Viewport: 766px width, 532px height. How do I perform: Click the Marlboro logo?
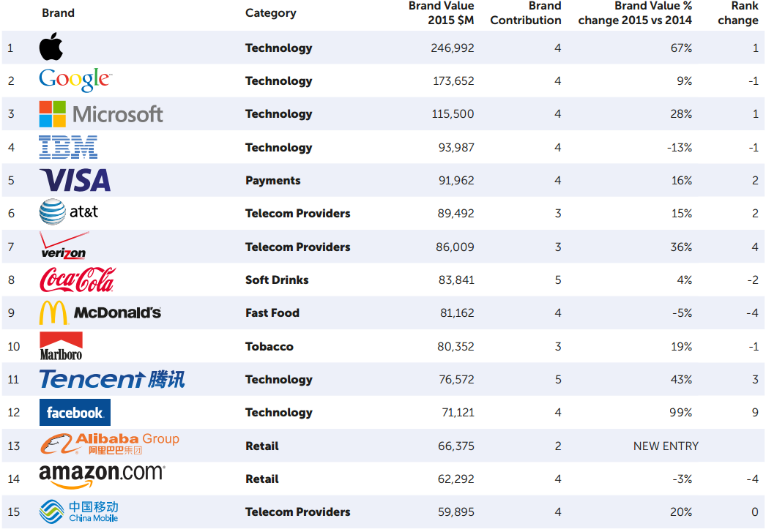[x=61, y=346]
